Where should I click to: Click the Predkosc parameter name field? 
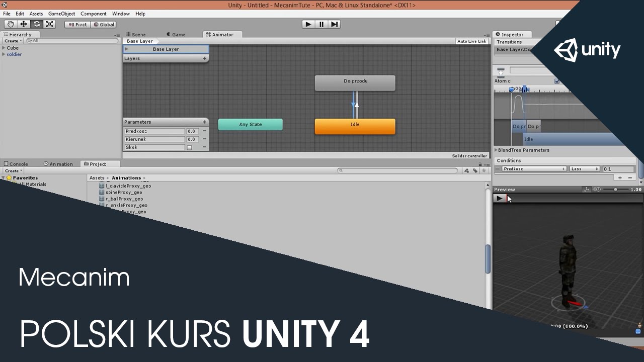click(154, 131)
